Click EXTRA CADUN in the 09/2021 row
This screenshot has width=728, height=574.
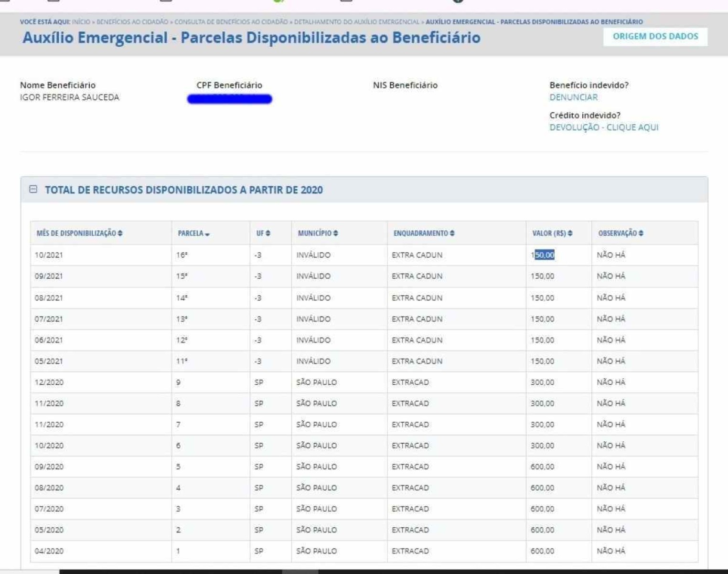point(417,276)
